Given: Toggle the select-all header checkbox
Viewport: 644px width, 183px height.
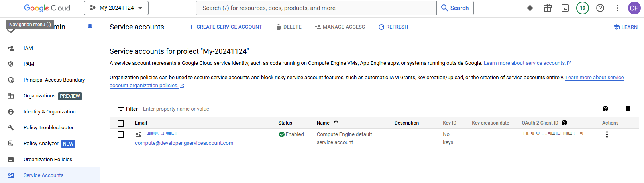Looking at the screenshot, I should 121,123.
